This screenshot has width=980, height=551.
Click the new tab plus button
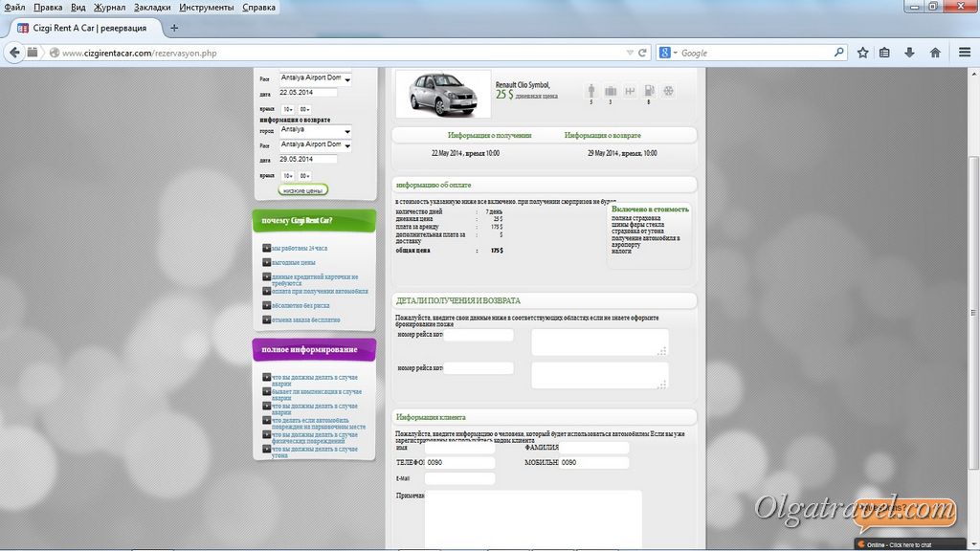pyautogui.click(x=174, y=29)
